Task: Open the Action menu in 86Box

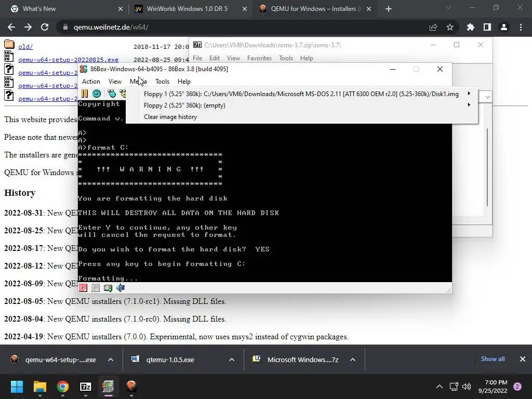Action: (x=91, y=82)
